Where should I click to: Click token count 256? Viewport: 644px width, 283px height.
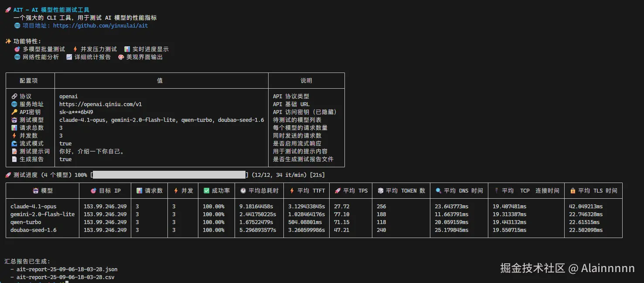(382, 207)
